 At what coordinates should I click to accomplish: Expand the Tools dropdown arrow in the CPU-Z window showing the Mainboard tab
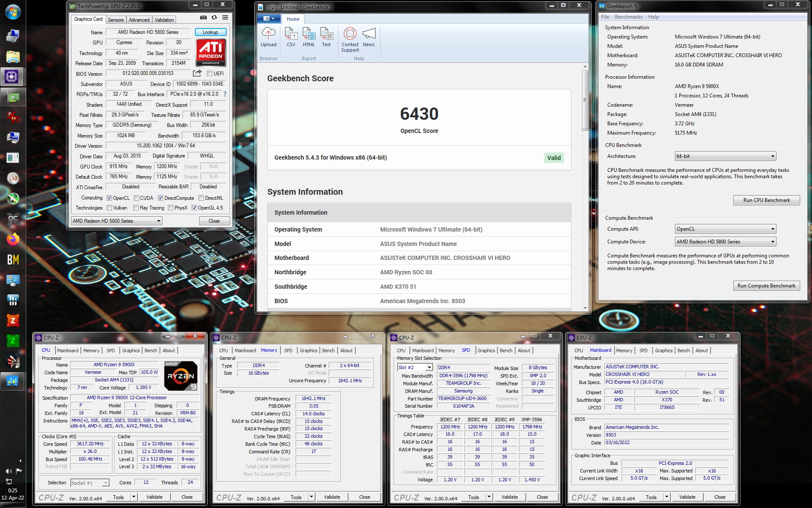click(x=667, y=497)
